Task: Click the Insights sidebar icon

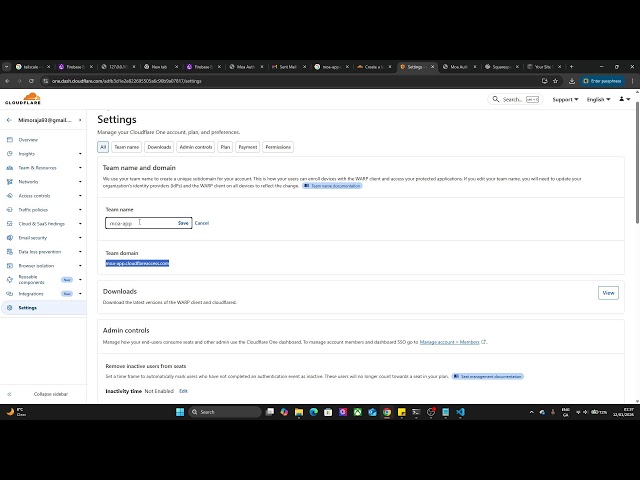Action: (10, 154)
